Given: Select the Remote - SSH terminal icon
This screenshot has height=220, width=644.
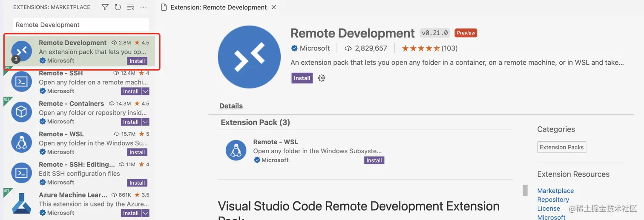Looking at the screenshot, I should tap(21, 82).
